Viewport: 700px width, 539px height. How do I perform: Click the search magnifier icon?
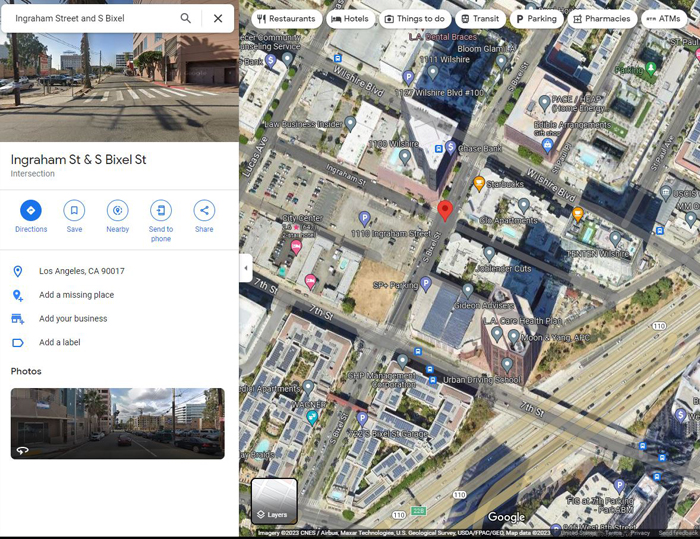click(x=185, y=18)
